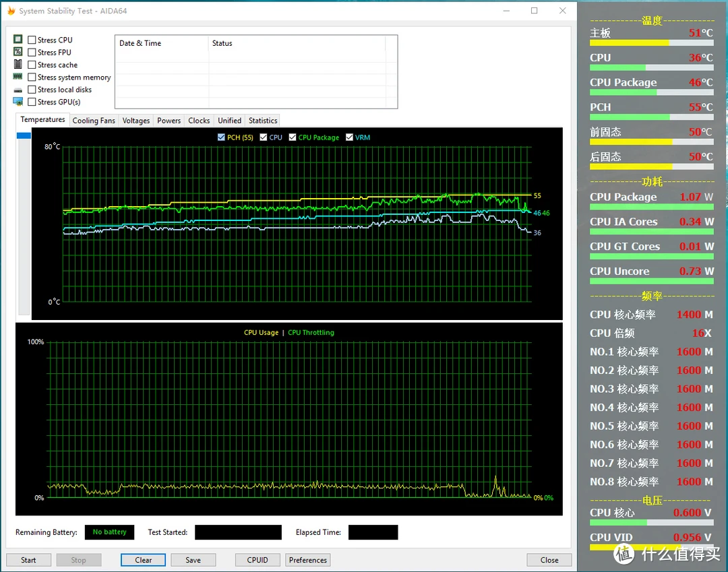This screenshot has width=728, height=572.
Task: Click the CPU 核心频率 1400 M reading
Action: pyautogui.click(x=651, y=315)
